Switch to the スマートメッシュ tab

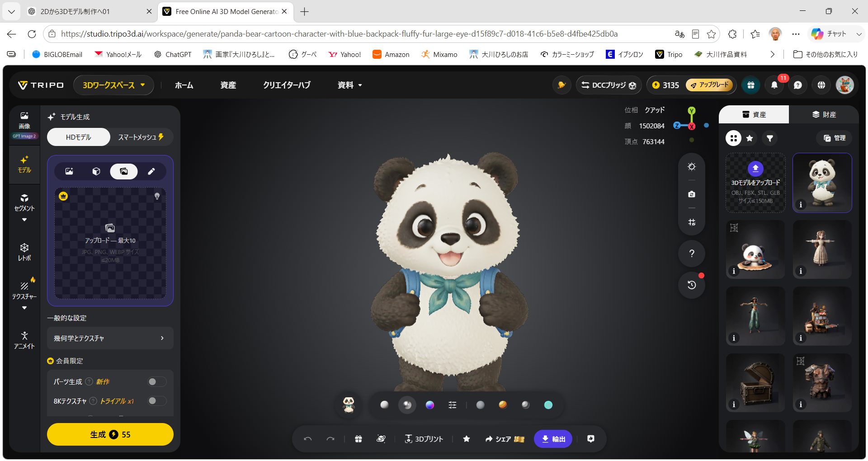141,137
